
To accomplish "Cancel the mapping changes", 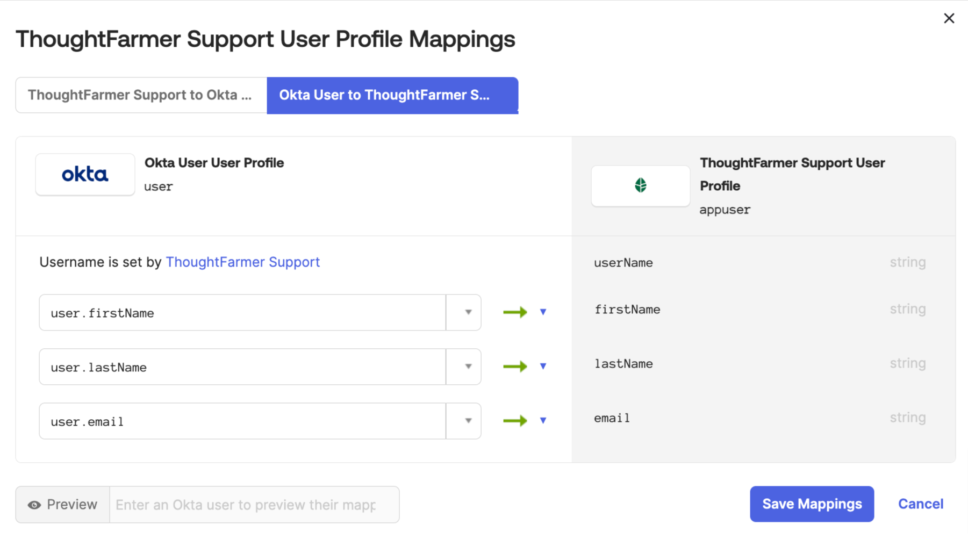I will [x=921, y=504].
